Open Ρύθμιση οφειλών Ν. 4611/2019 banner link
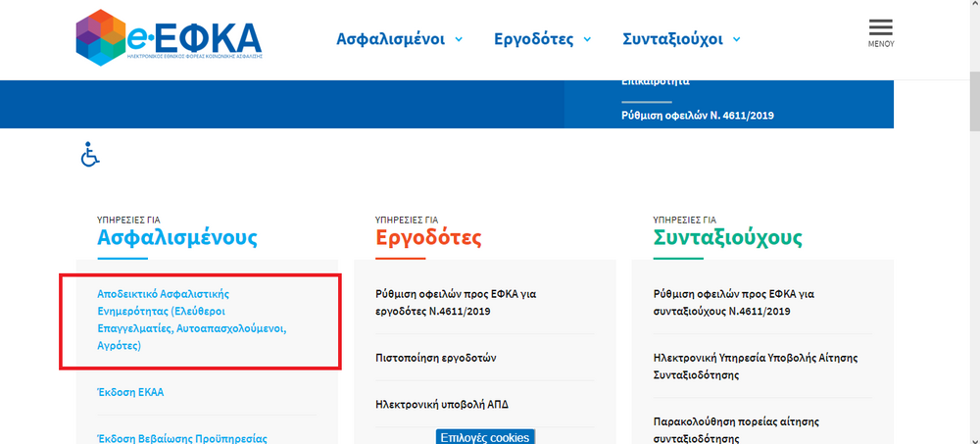The height and width of the screenshot is (444, 980). click(x=698, y=116)
